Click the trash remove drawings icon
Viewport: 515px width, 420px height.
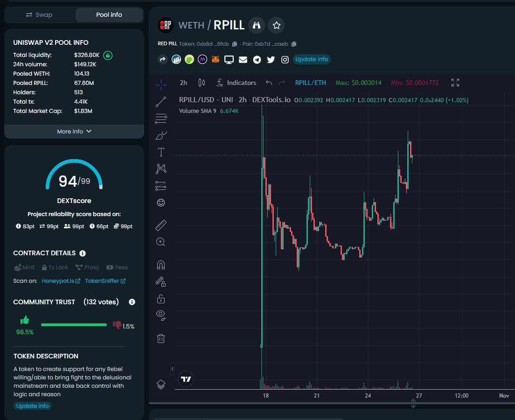pyautogui.click(x=161, y=338)
